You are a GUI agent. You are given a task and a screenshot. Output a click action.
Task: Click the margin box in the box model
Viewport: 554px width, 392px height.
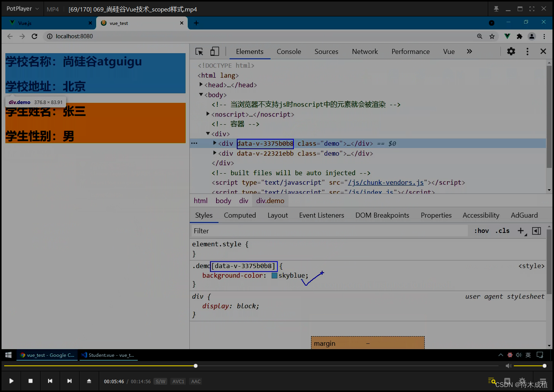[x=368, y=343]
